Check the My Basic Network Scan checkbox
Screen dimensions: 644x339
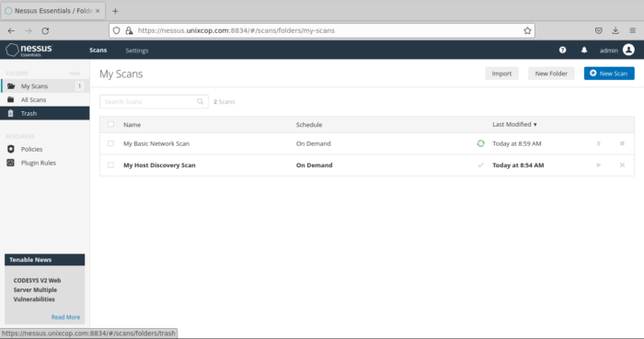point(111,143)
